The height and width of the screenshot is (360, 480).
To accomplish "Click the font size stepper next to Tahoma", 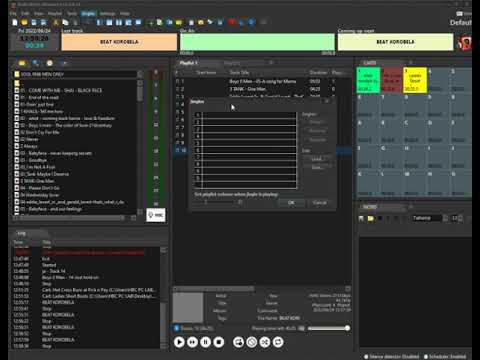I will click(460, 218).
